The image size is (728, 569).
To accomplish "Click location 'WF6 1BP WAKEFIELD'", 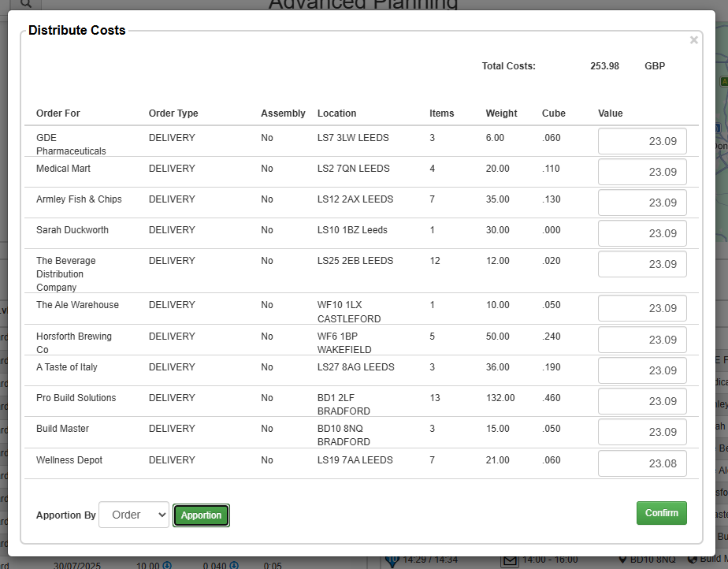I will 344,343.
